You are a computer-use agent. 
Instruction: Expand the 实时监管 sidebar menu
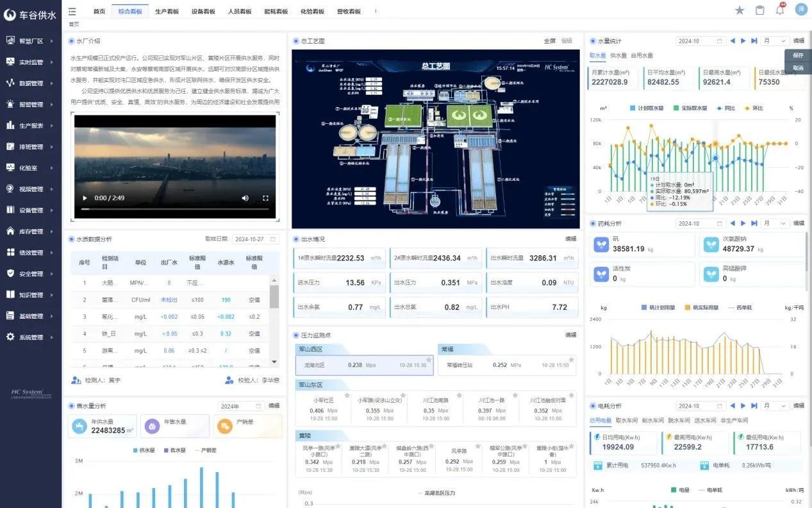31,62
